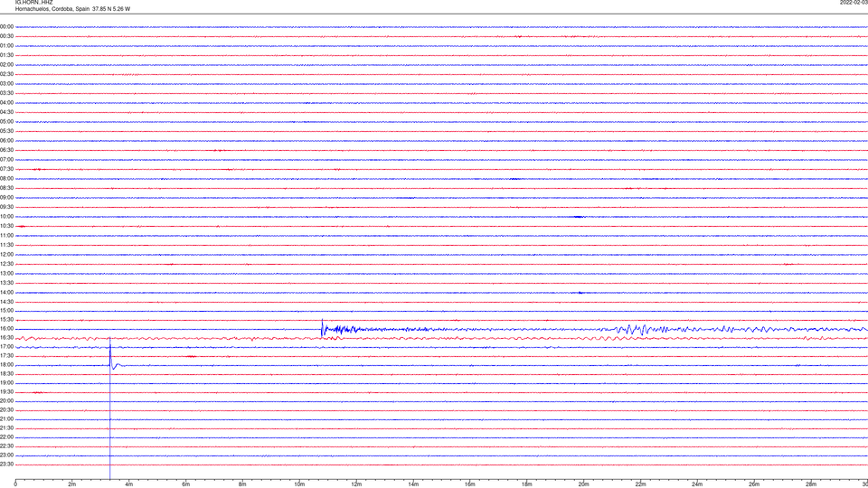Viewport: 868px width, 488px height.
Task: Select the 09:30 trace time label
Action: (x=6, y=207)
